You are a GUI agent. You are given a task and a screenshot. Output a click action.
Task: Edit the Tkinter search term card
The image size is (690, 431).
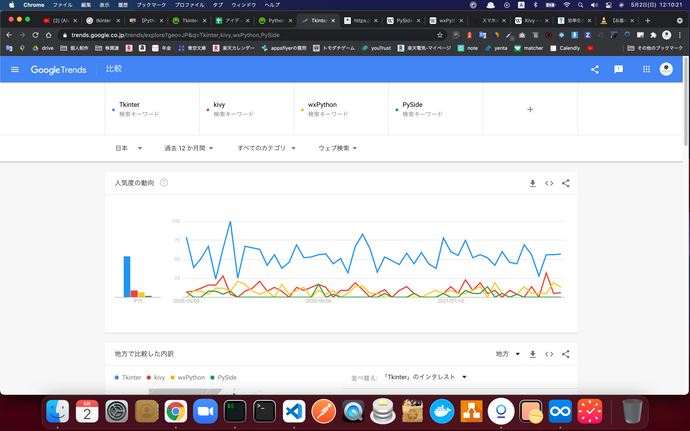tap(152, 109)
